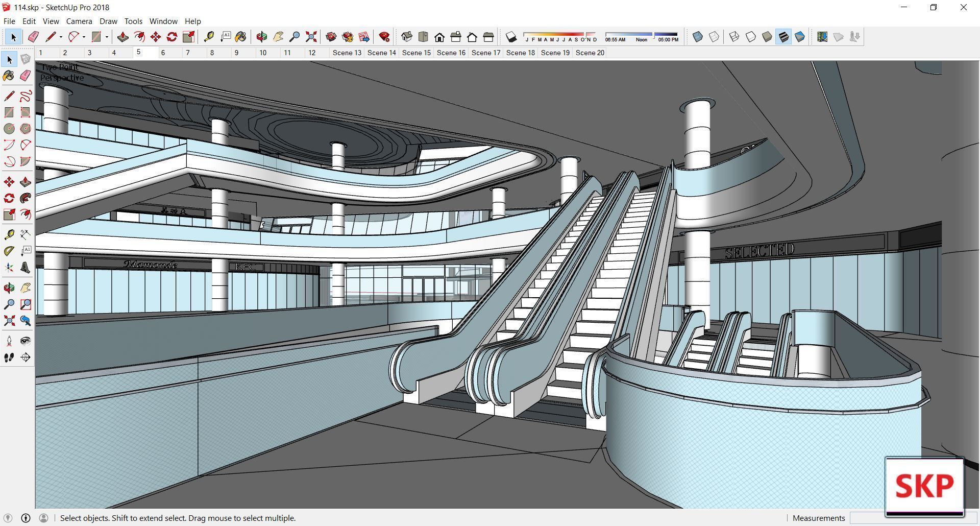Switch to Iso view
The height and width of the screenshot is (526, 980).
click(x=407, y=37)
